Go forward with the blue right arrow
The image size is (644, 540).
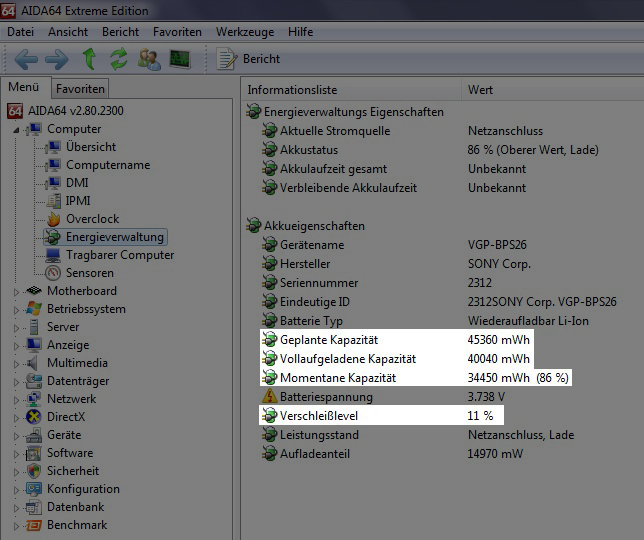pyautogui.click(x=57, y=60)
